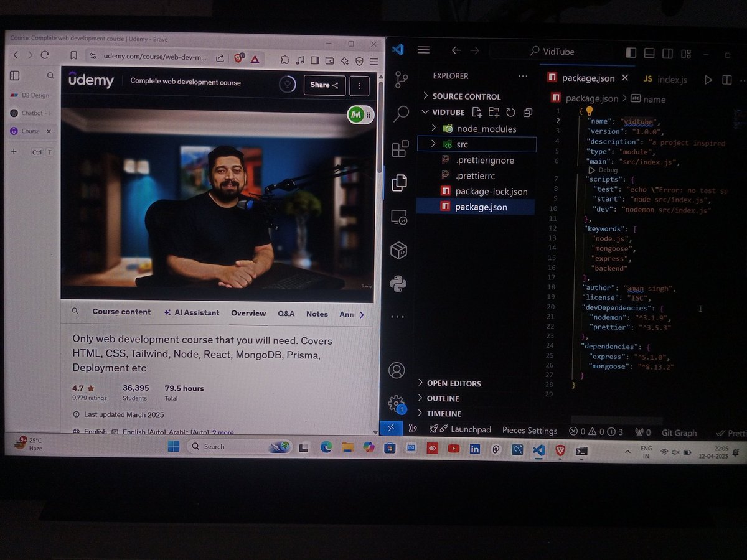Open the Brave Rewards triangle icon
Viewport: 747px width, 560px height.
coord(255,59)
